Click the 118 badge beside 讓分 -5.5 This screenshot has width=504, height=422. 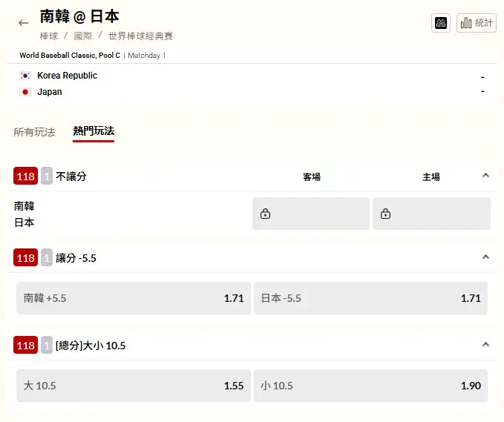(26, 257)
